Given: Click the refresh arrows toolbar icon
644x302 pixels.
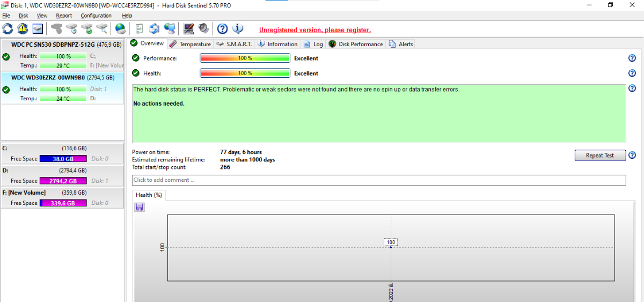Looking at the screenshot, I should [8, 28].
